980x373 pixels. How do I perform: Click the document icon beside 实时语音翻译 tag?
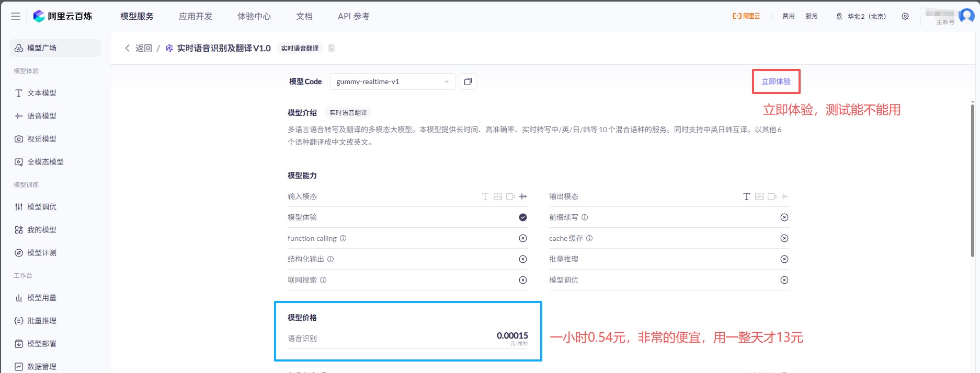click(x=332, y=48)
